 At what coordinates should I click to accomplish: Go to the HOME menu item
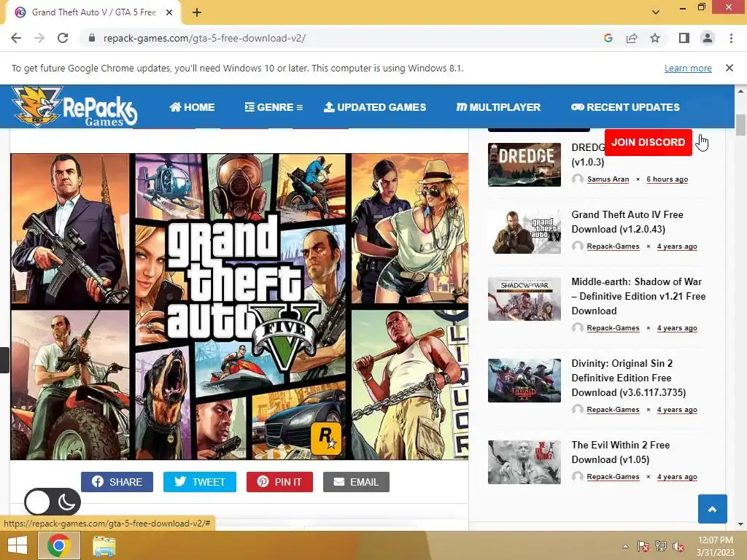click(x=192, y=107)
